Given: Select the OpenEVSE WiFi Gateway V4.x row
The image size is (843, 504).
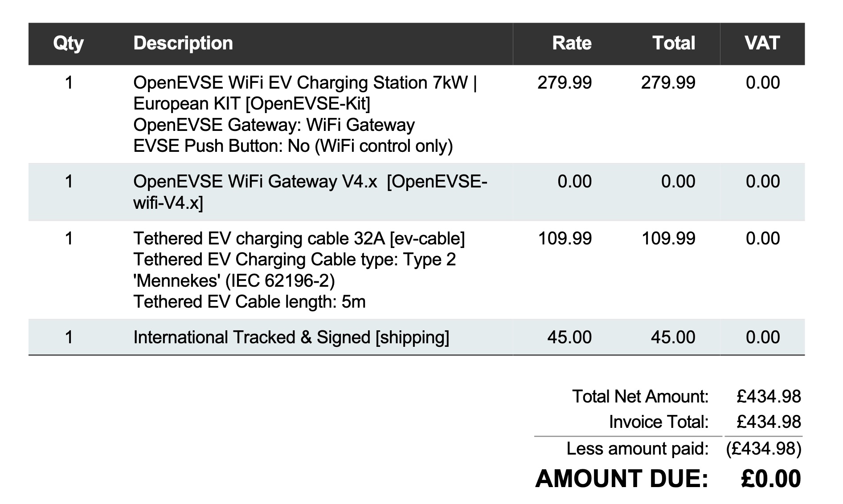Looking at the screenshot, I should click(x=417, y=192).
